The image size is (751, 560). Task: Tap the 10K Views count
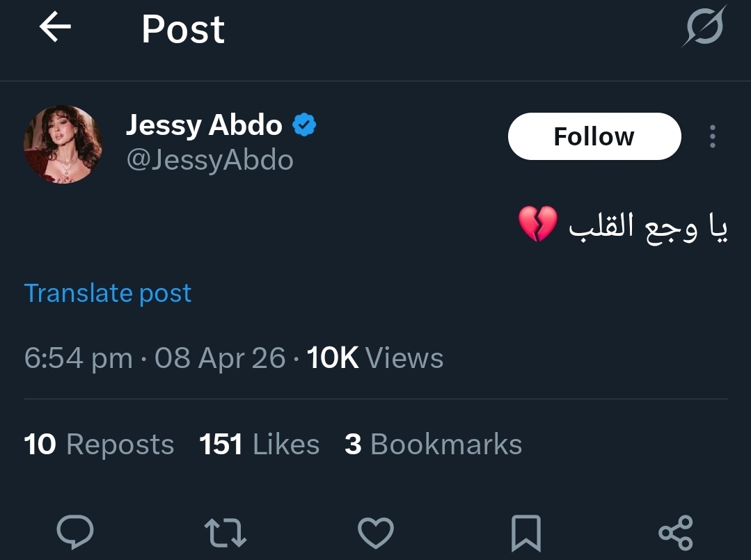(x=374, y=358)
